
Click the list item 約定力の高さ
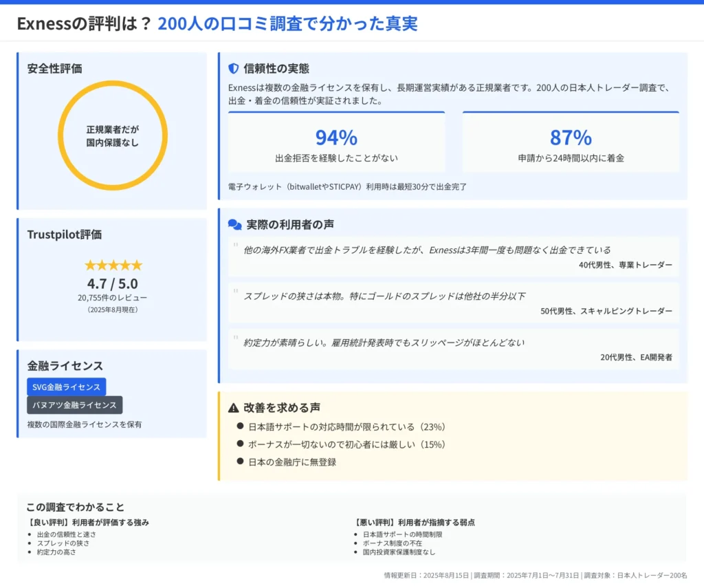coord(56,552)
